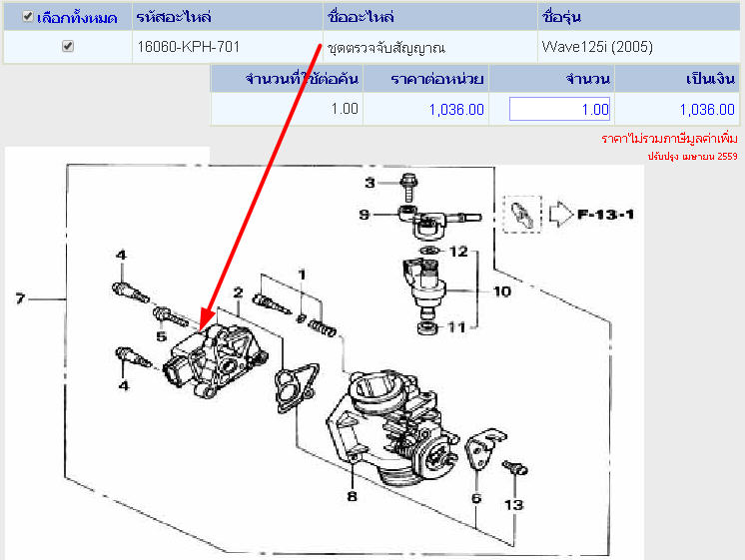Click the red note 'ราคาไม่รวมภาษีมูลค่าเพิ่ม'
Image resolution: width=745 pixels, height=560 pixels.
(x=669, y=139)
